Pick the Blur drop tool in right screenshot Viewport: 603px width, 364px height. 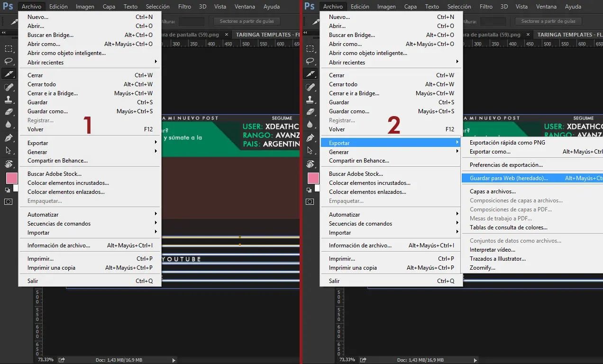(310, 124)
